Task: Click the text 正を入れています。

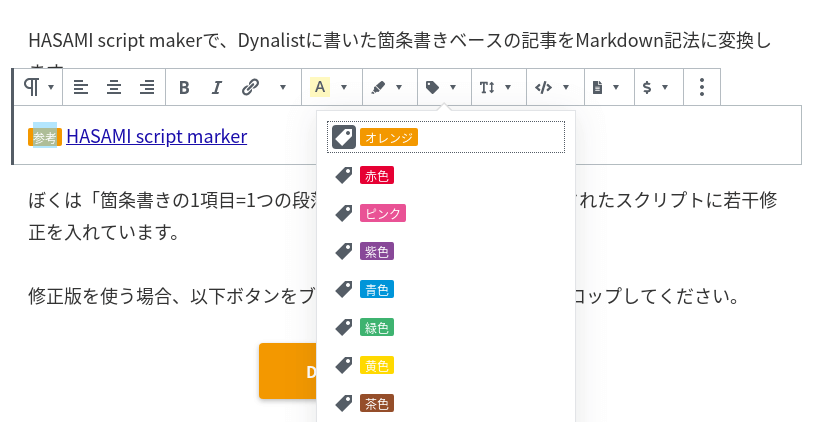Action: 104,232
